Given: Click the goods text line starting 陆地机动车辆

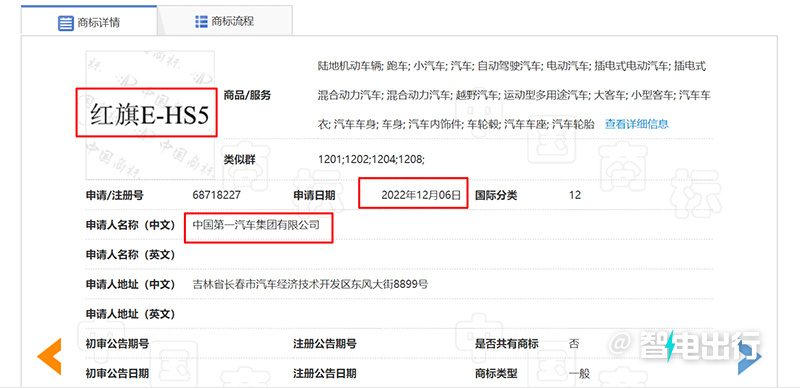Looking at the screenshot, I should (512, 65).
